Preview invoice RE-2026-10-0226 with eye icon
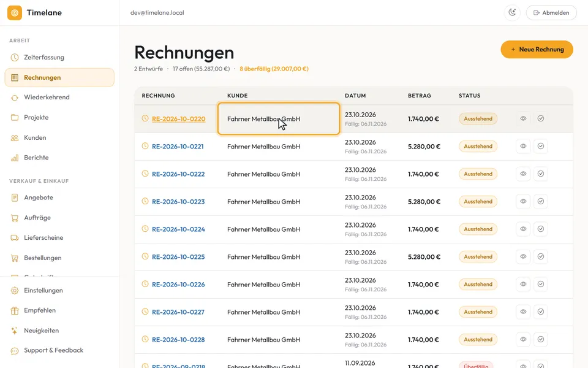 point(523,284)
